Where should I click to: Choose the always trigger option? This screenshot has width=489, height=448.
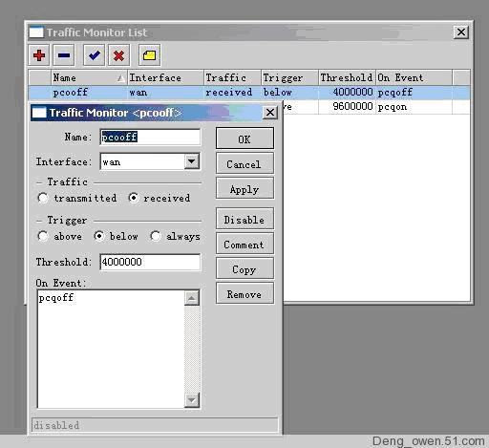pyautogui.click(x=156, y=236)
